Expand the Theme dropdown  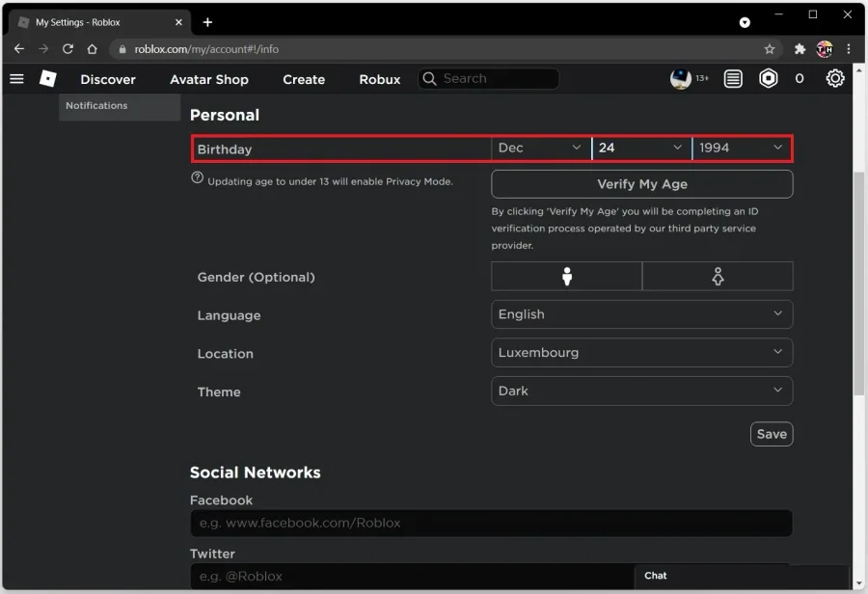click(642, 391)
